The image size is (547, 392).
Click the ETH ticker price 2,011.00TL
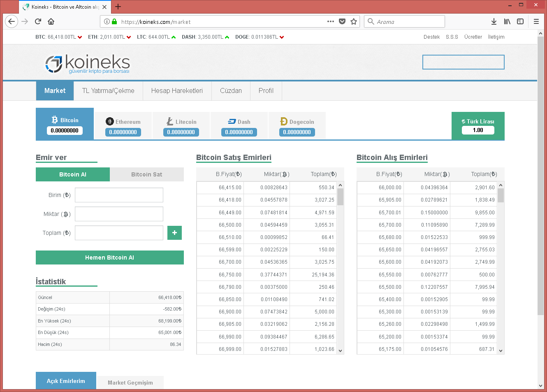point(112,37)
